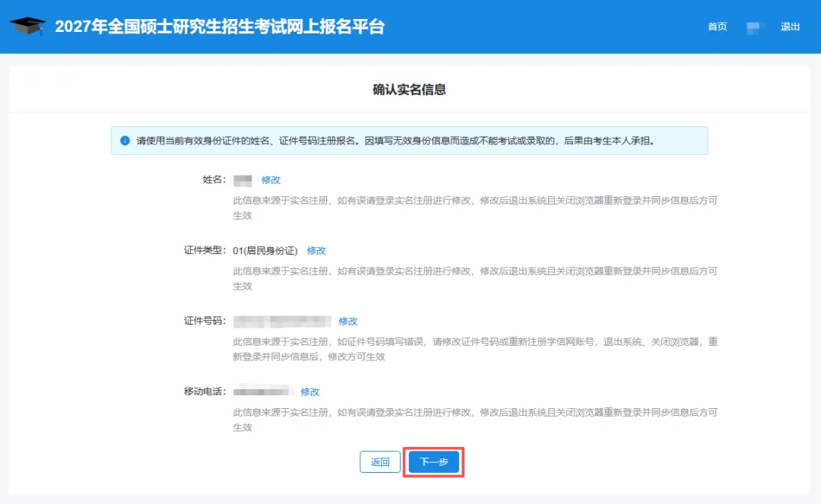Click the page heading 确认实名信息
Viewport: 821px width, 504px height.
(x=409, y=90)
